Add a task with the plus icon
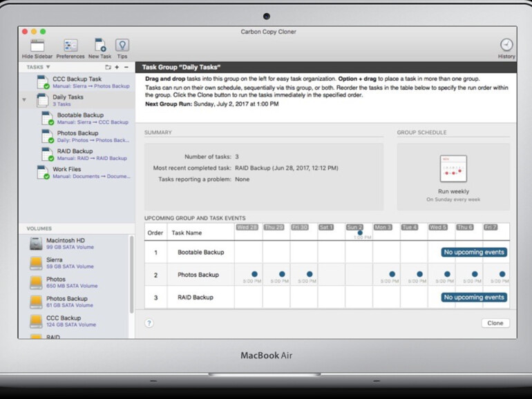The image size is (532, 399). coord(117,67)
